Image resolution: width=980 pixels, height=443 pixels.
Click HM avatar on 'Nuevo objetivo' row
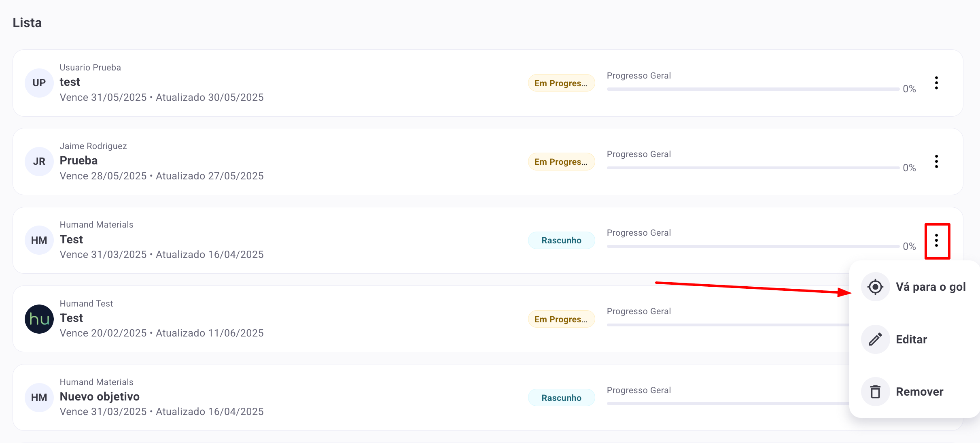[39, 398]
